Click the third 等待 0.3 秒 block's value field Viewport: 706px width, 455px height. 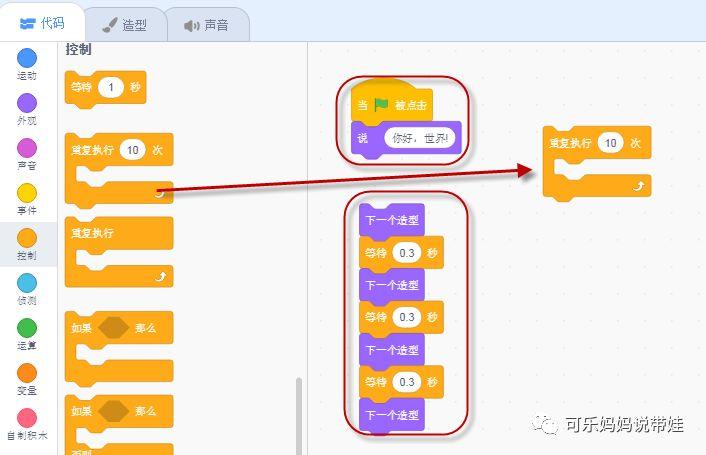click(x=407, y=382)
